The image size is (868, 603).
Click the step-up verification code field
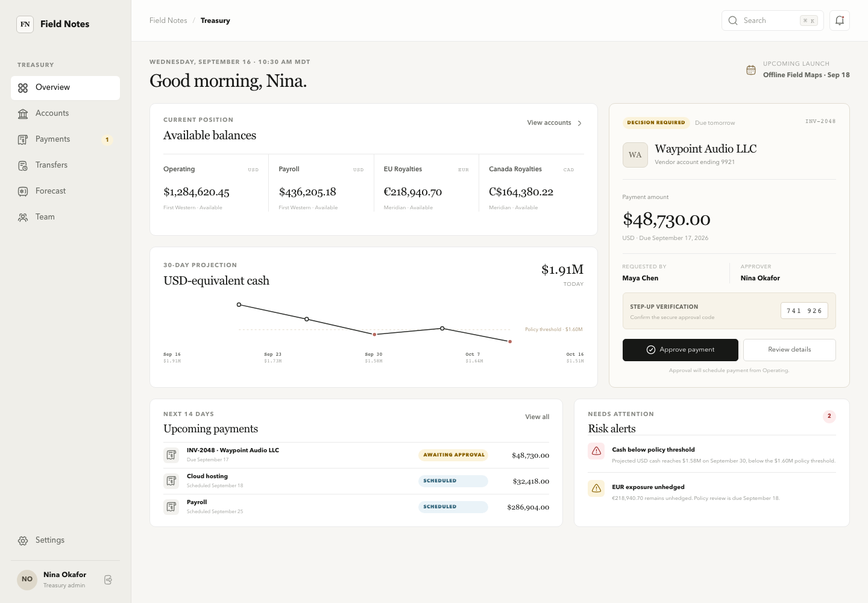click(x=804, y=311)
